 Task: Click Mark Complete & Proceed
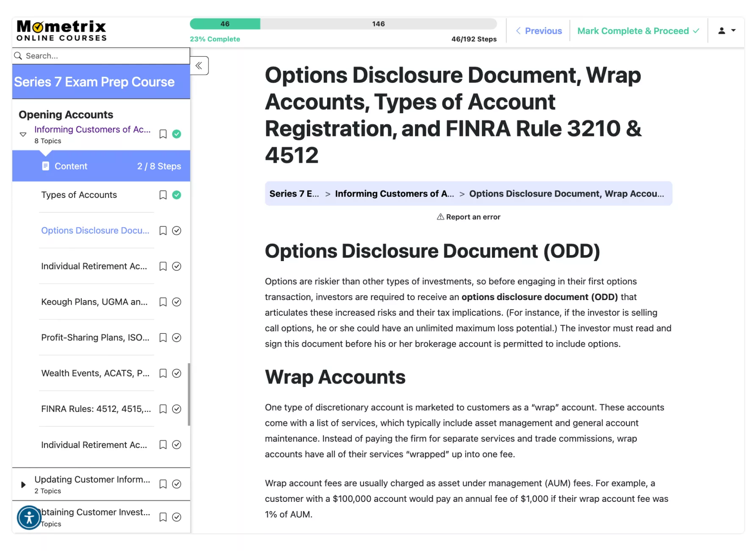638,31
